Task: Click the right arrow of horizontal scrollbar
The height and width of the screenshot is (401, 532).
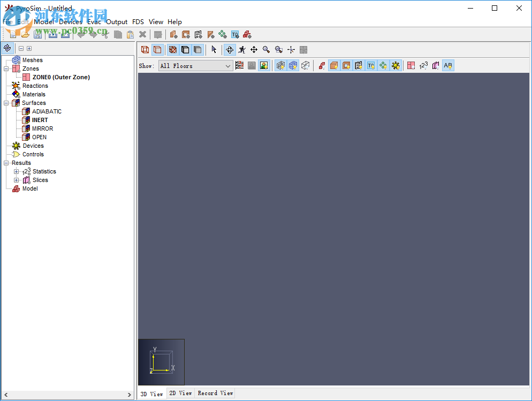Action: (x=130, y=394)
